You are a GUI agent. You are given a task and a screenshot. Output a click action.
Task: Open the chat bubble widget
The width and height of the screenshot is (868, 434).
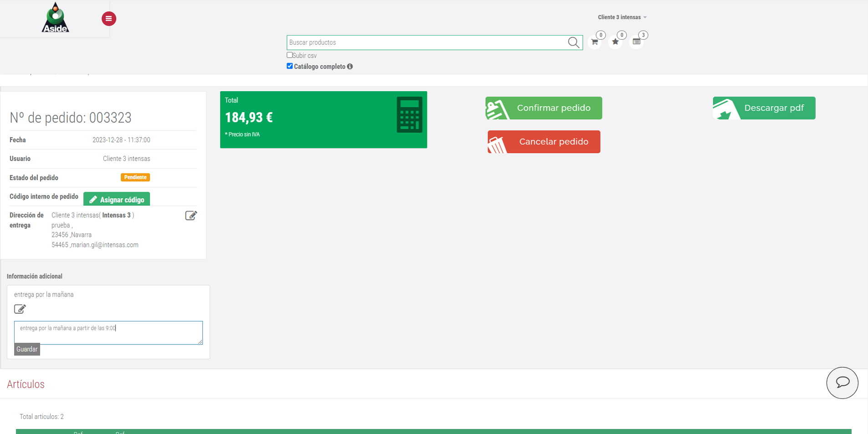tap(842, 383)
